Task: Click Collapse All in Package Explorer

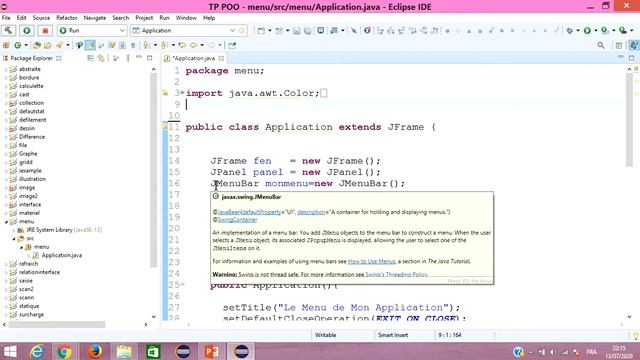Action: point(91,58)
